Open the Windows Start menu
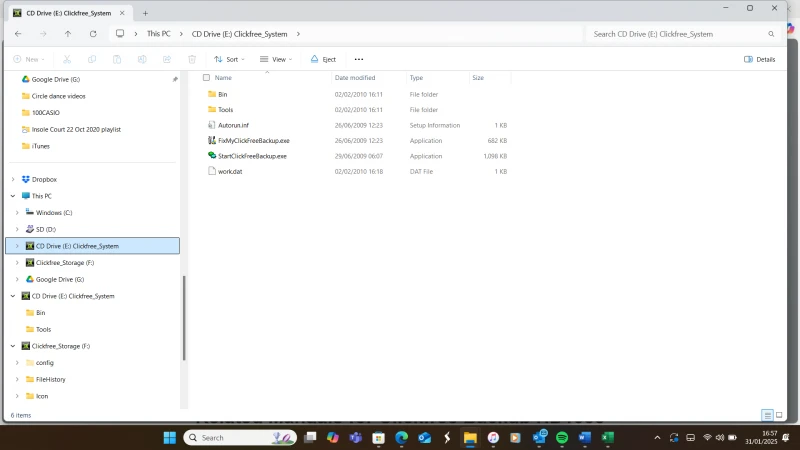The image size is (800, 450). tap(169, 438)
